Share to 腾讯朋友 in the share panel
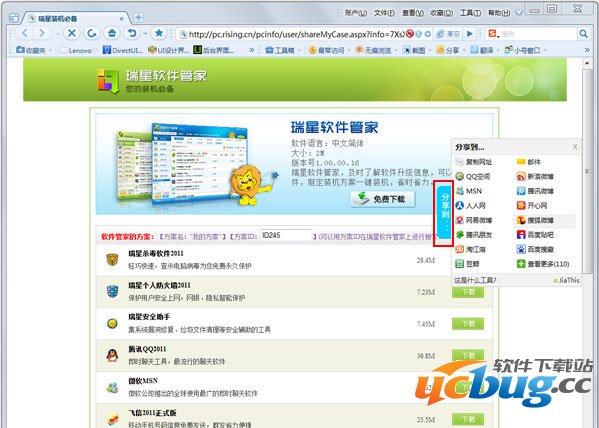This screenshot has height=428, width=599. (x=474, y=235)
